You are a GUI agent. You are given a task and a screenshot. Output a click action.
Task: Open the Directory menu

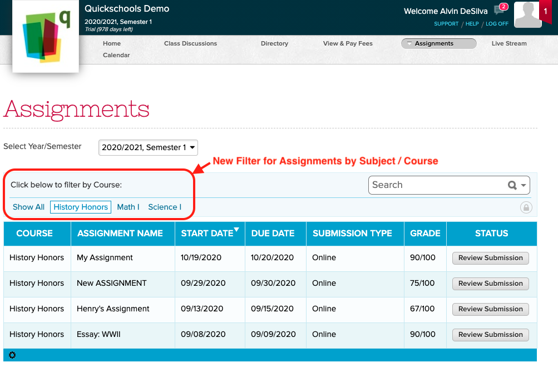coord(274,43)
